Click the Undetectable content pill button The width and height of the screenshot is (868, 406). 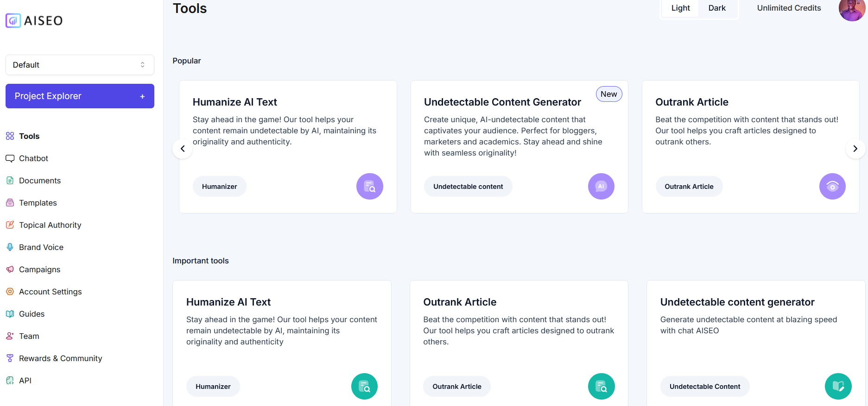(468, 186)
